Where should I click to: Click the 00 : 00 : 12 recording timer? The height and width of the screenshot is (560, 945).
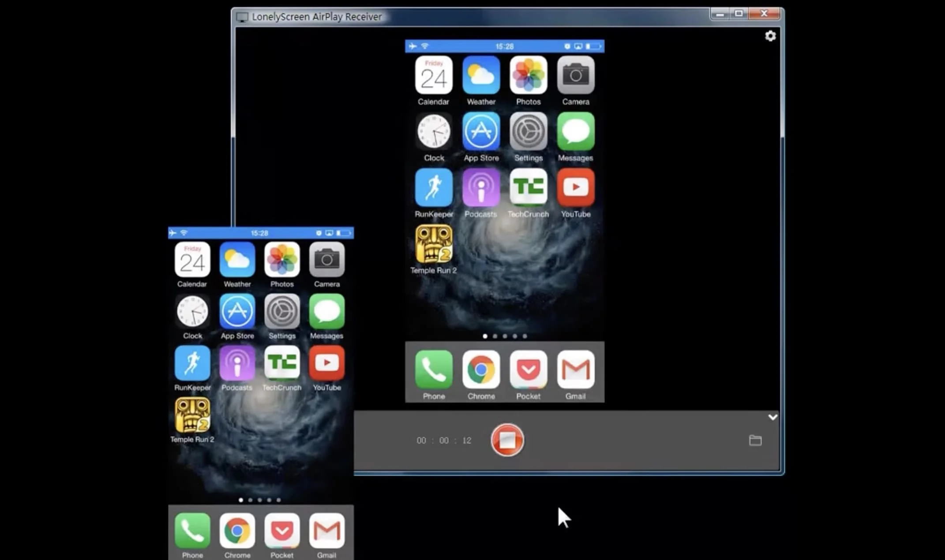(444, 441)
